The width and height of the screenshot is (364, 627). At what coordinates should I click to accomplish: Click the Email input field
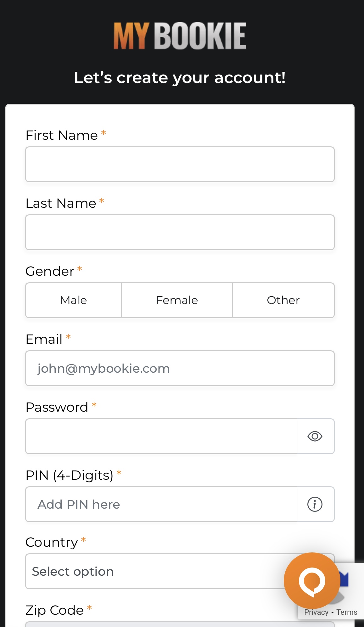pos(180,368)
